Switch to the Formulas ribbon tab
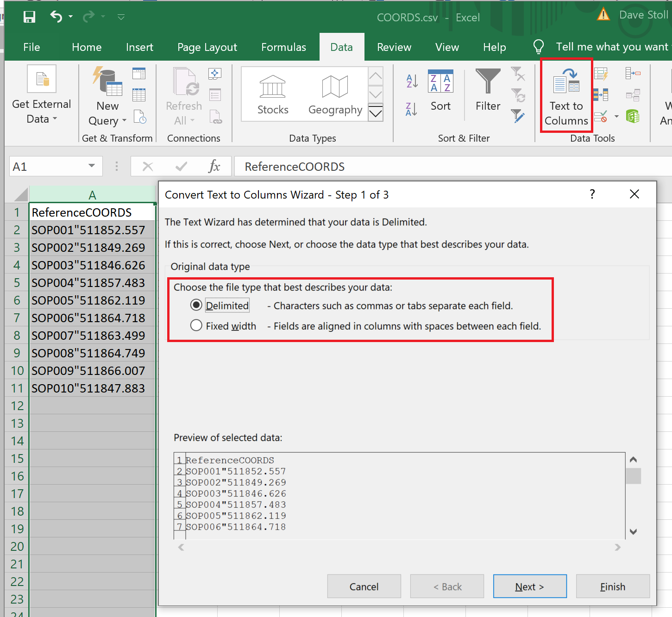This screenshot has width=672, height=617. pyautogui.click(x=283, y=47)
